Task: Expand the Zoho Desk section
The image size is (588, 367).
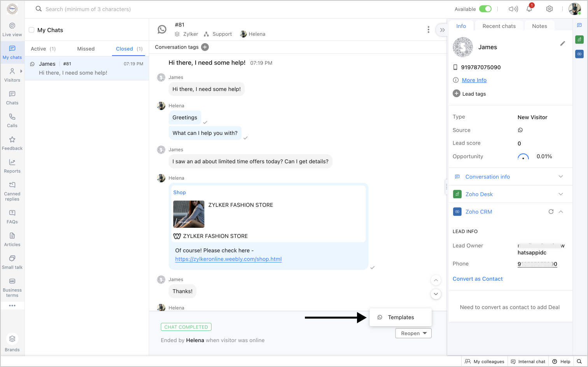Action: tap(561, 194)
